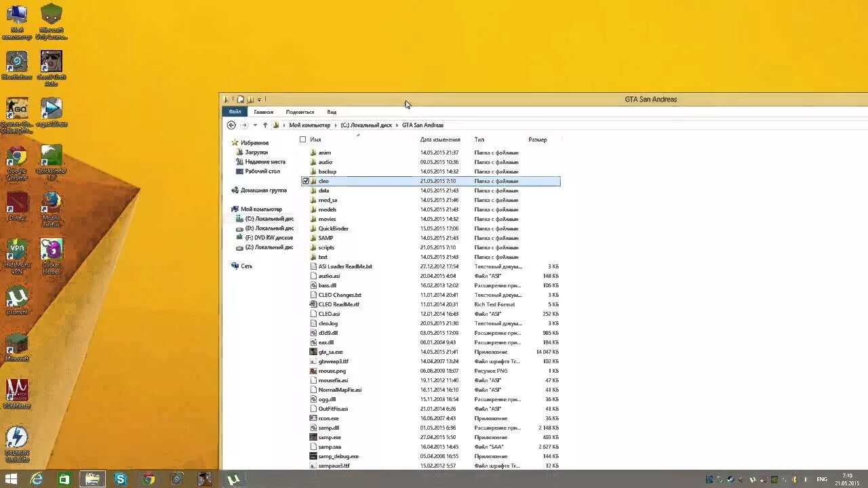This screenshot has width=868, height=488.
Task: Select Домашняя группа in the navigation pane
Action: tap(263, 190)
